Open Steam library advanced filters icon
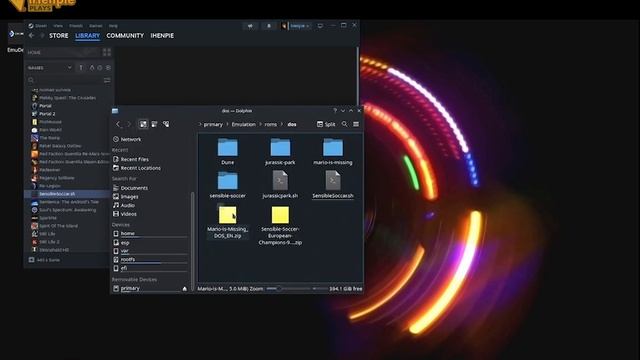The image size is (640, 360). pyautogui.click(x=107, y=80)
